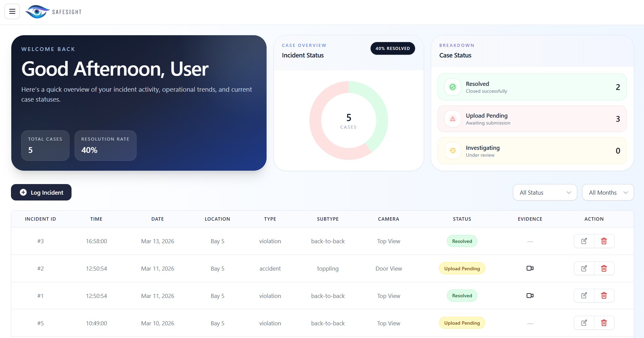Delete incident #5 with trash icon
Screen dimensions: 644x338
(x=604, y=323)
